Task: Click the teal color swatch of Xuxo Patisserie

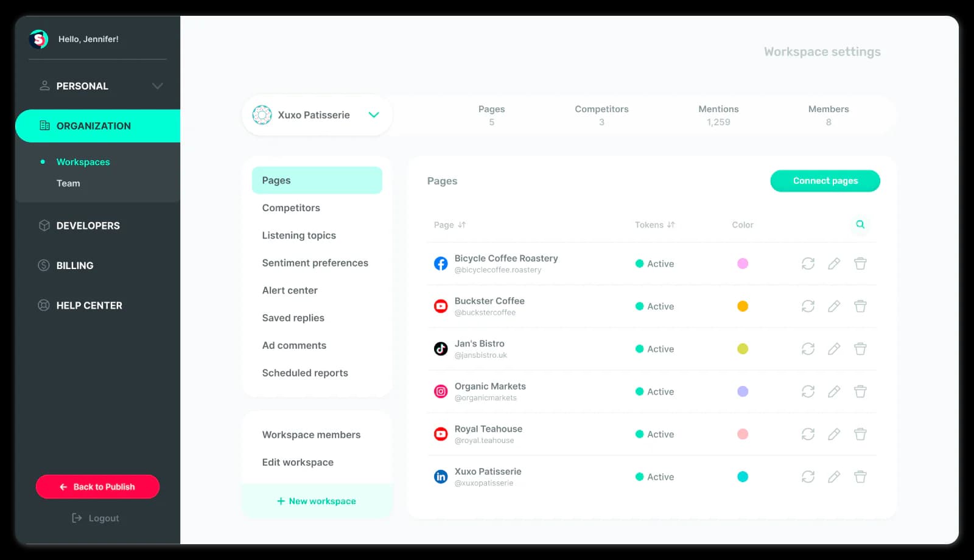Action: 743,477
